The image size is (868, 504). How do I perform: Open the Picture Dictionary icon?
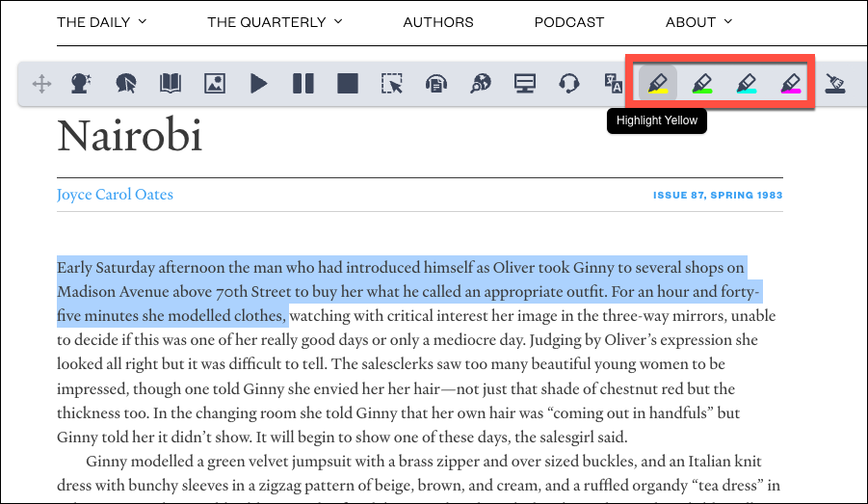pyautogui.click(x=215, y=84)
